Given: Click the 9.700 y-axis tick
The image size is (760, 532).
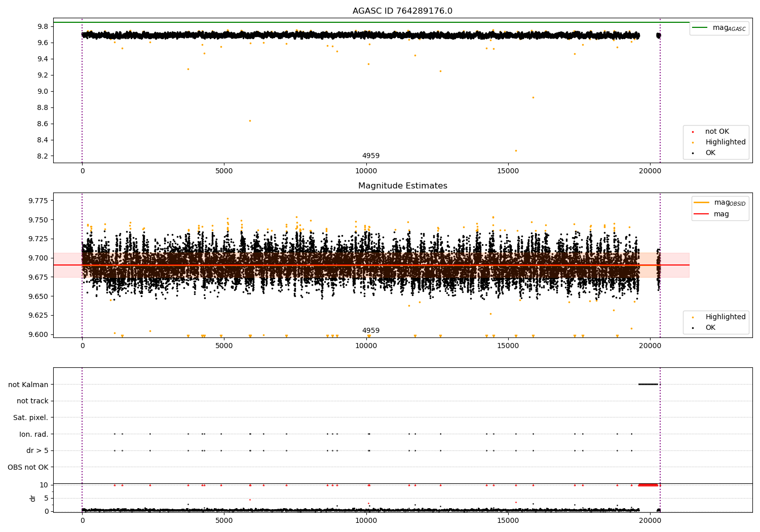Looking at the screenshot, I should (x=39, y=258).
